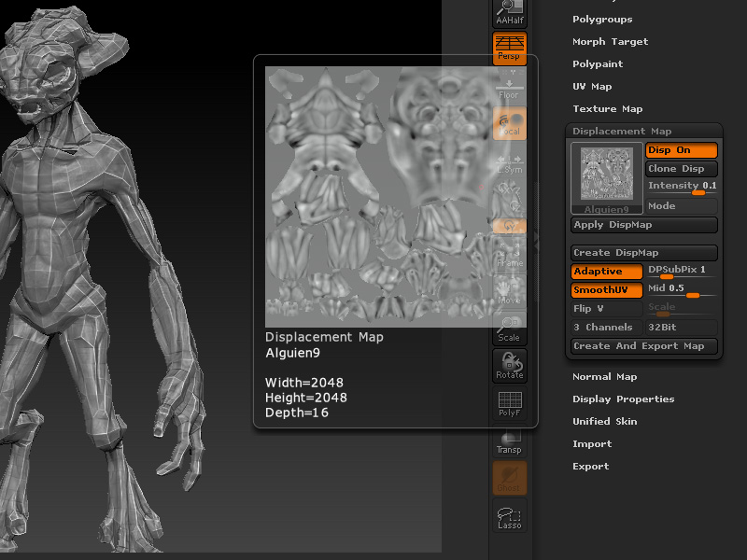The height and width of the screenshot is (560, 747).
Task: Toggle the Persp perspective button
Action: coord(509,49)
